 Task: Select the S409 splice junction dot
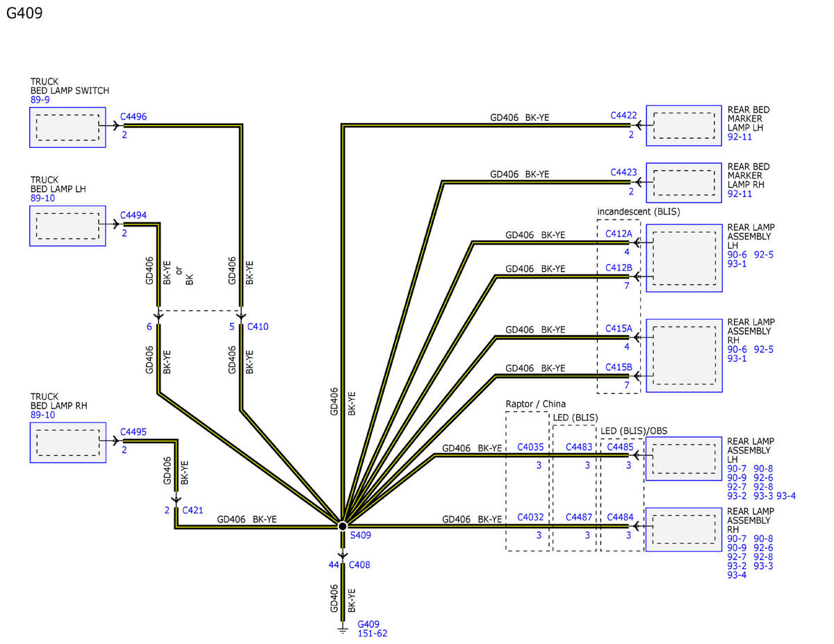pyautogui.click(x=342, y=526)
